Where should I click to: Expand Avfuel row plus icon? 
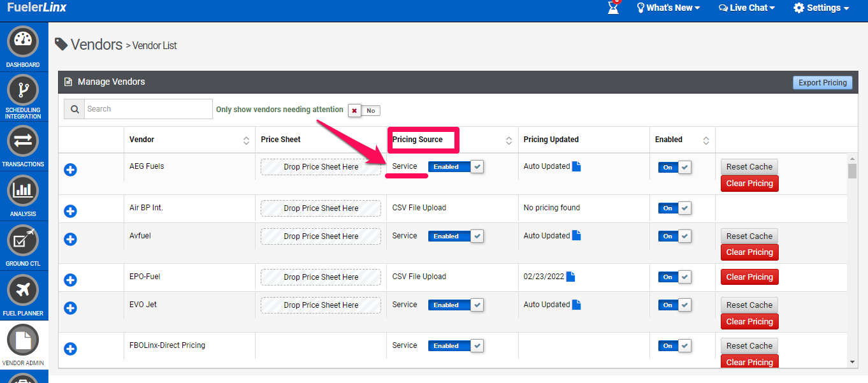coord(71,239)
